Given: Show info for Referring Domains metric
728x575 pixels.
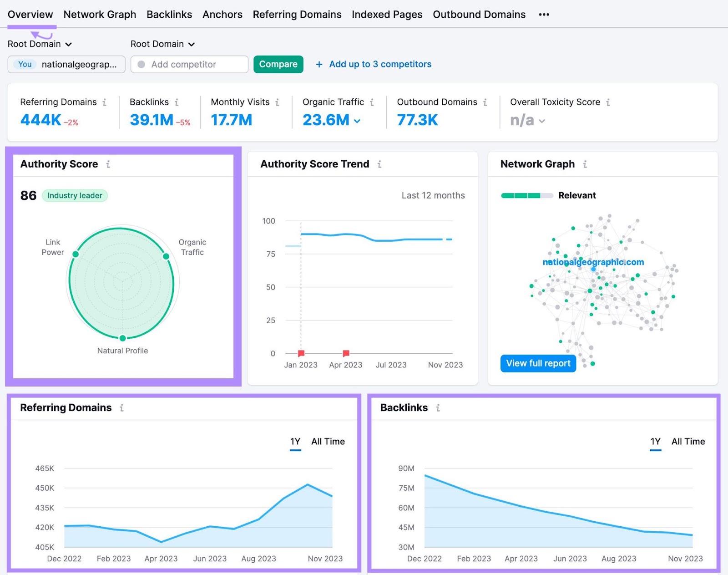Looking at the screenshot, I should [x=104, y=102].
